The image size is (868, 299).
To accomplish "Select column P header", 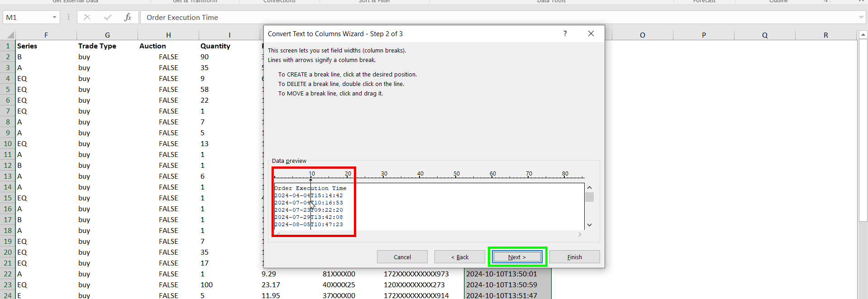I will 704,35.
